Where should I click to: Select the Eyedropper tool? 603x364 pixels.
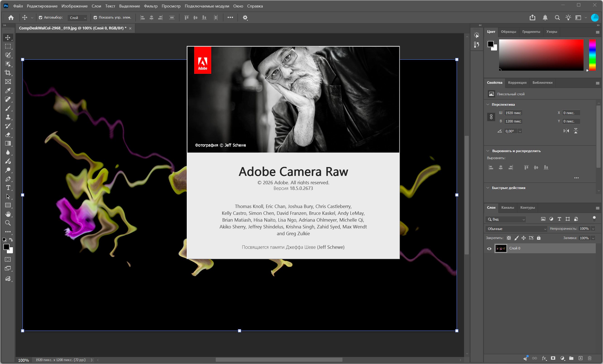(8, 91)
